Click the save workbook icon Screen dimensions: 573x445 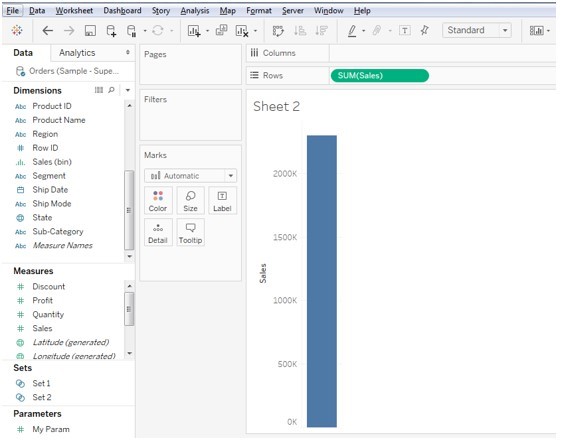(90, 31)
